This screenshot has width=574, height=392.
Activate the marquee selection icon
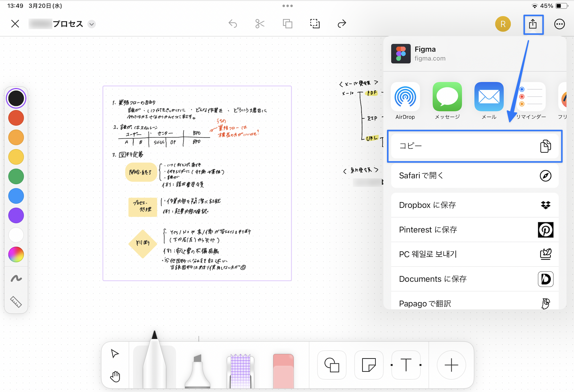tap(315, 24)
